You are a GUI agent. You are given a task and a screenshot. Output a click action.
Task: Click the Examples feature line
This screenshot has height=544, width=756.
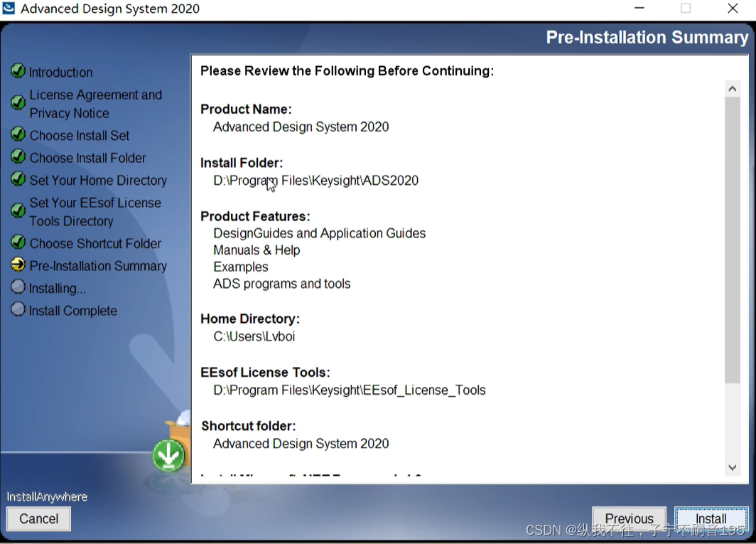(241, 267)
